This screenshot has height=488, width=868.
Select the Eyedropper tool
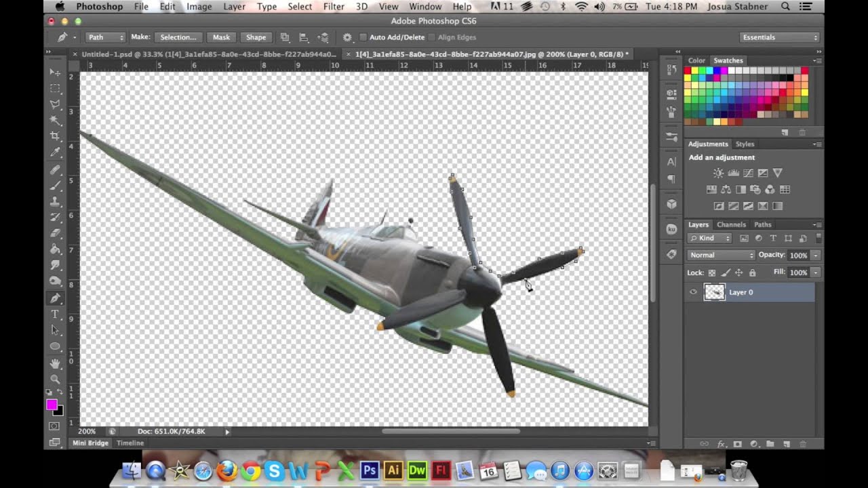pyautogui.click(x=55, y=152)
